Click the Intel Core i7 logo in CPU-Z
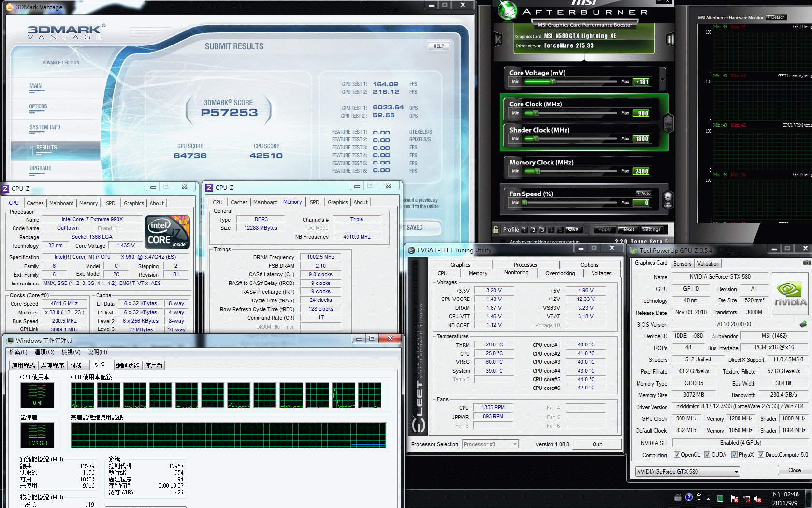Image resolution: width=812 pixels, height=508 pixels. point(167,232)
